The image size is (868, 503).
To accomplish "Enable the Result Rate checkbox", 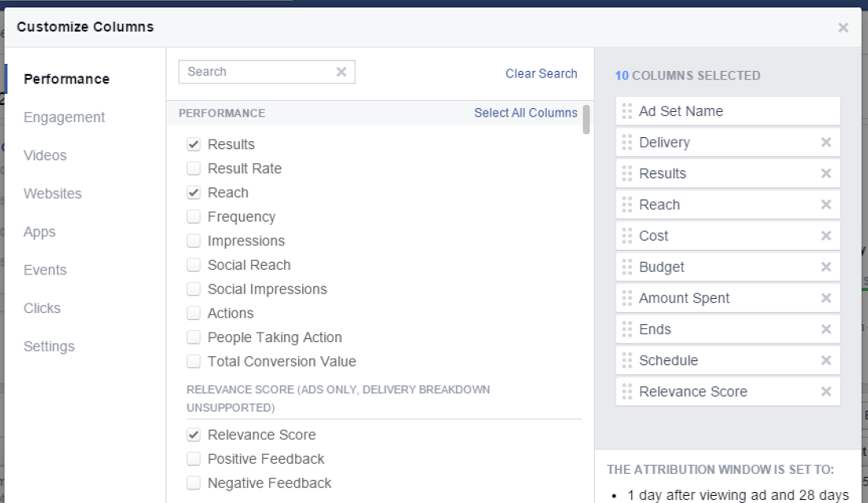I will click(x=193, y=168).
